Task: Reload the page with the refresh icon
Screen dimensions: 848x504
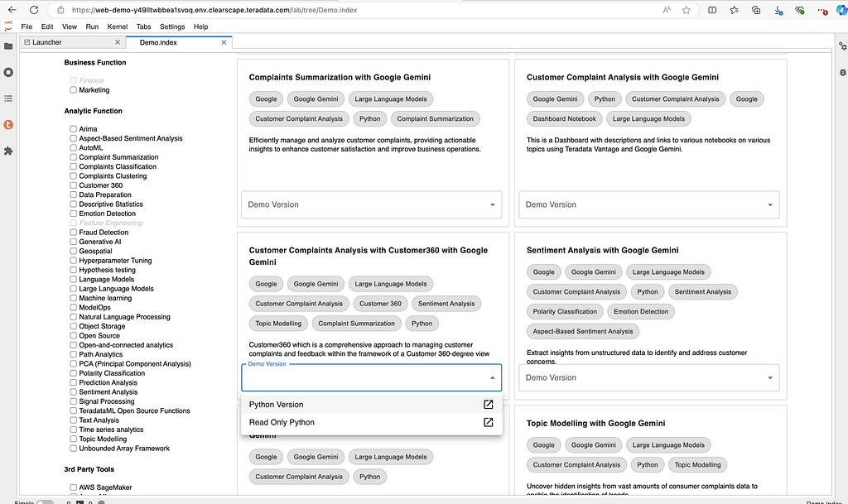Action: pyautogui.click(x=33, y=10)
